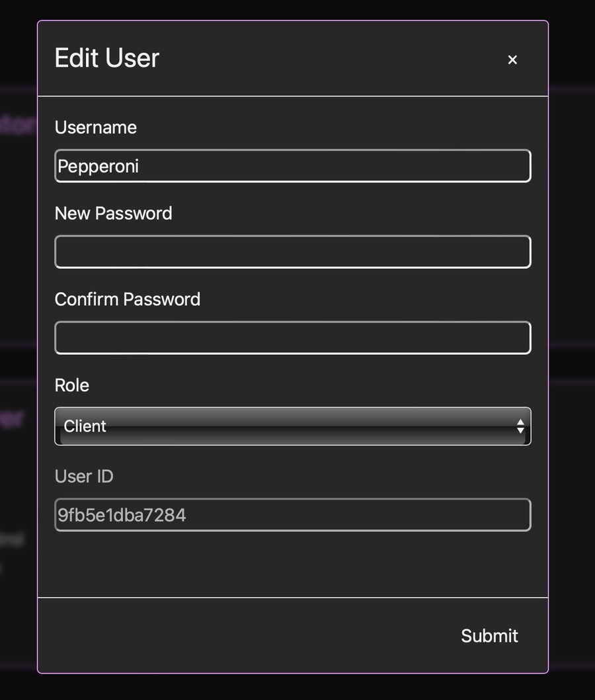Click the User ID label
This screenshot has height=700, width=595.
[x=84, y=477]
